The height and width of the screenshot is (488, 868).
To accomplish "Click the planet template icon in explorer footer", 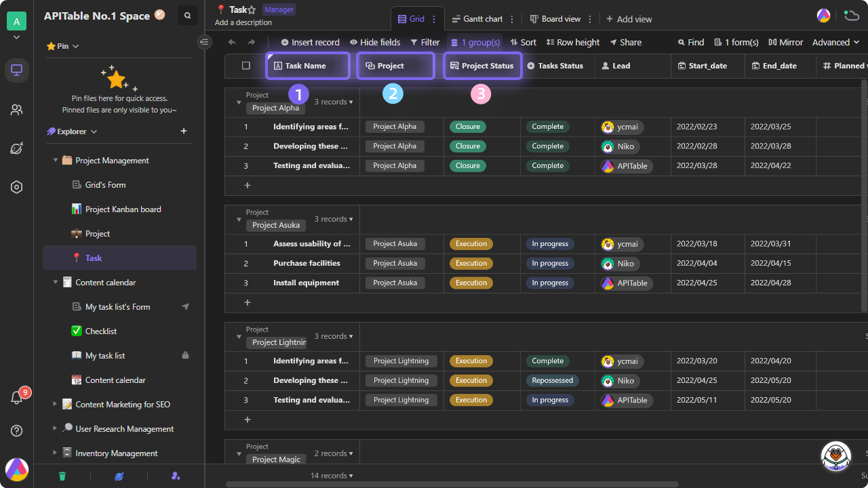I will tap(119, 476).
